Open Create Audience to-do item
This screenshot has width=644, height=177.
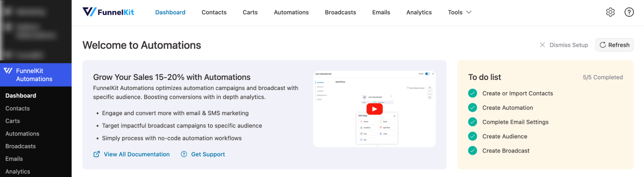[505, 136]
